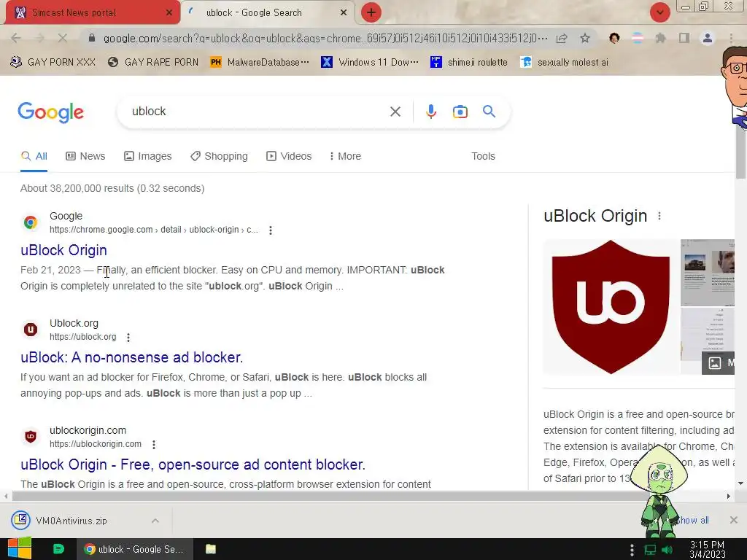The image size is (747, 560).
Task: Click the ublock search text box
Action: [258, 112]
